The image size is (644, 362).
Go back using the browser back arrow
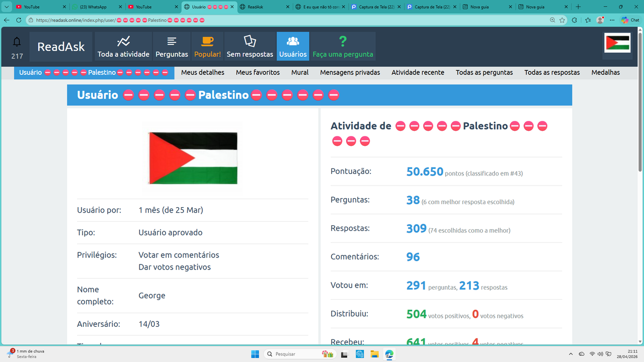click(7, 20)
